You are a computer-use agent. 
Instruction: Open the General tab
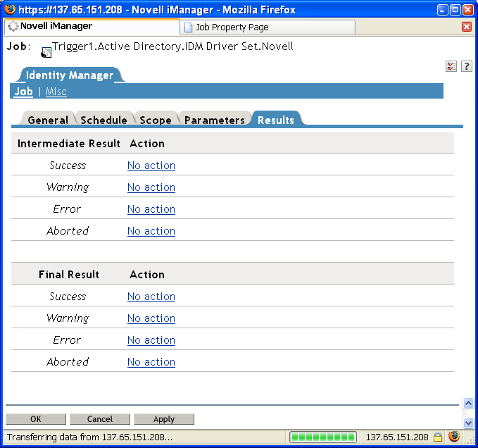(48, 120)
